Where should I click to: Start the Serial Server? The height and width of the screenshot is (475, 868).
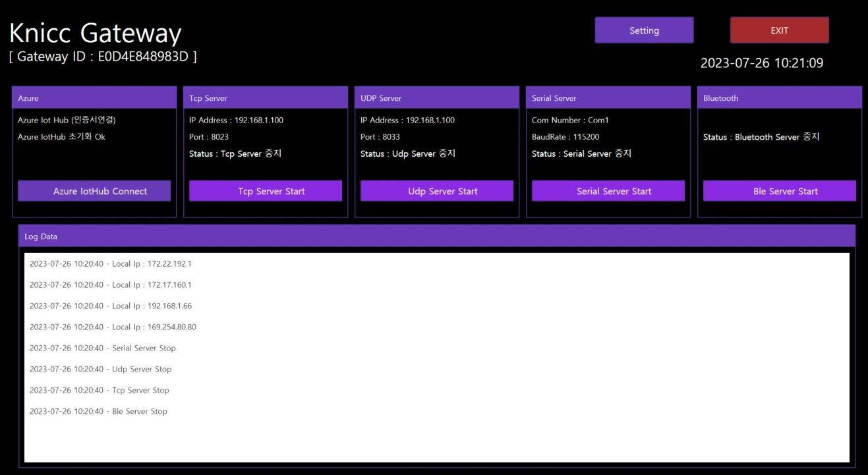pyautogui.click(x=608, y=191)
